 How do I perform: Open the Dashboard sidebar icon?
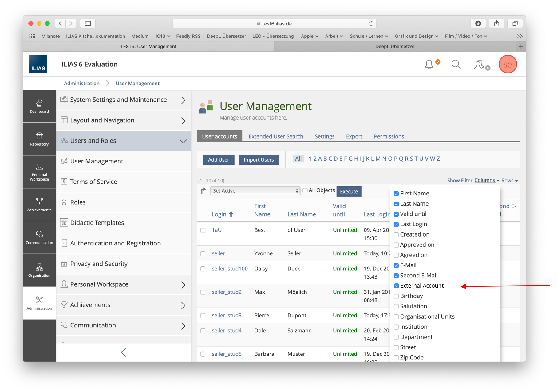[x=39, y=106]
